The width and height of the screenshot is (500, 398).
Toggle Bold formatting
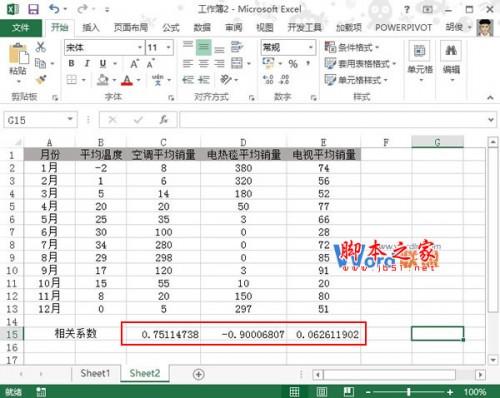[x=71, y=63]
